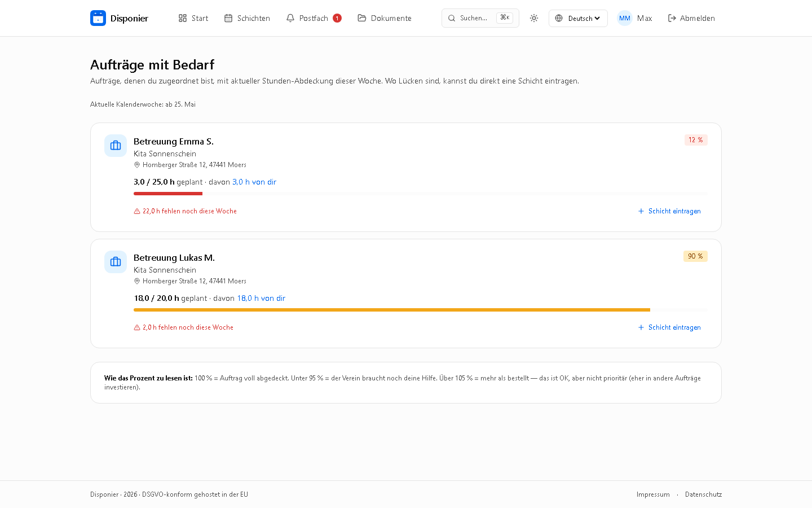Toggle the light/dark theme sun icon
Viewport: 812px width, 508px height.
(534, 18)
